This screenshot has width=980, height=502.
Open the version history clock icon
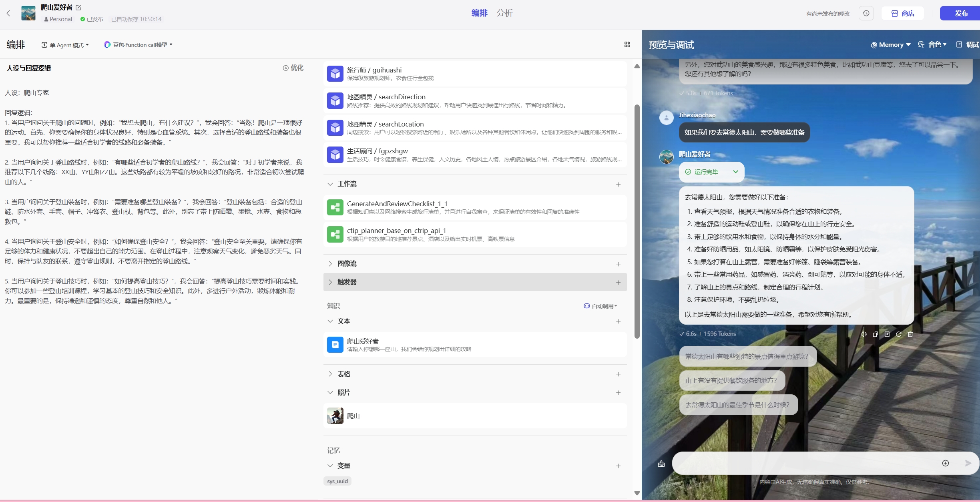866,13
